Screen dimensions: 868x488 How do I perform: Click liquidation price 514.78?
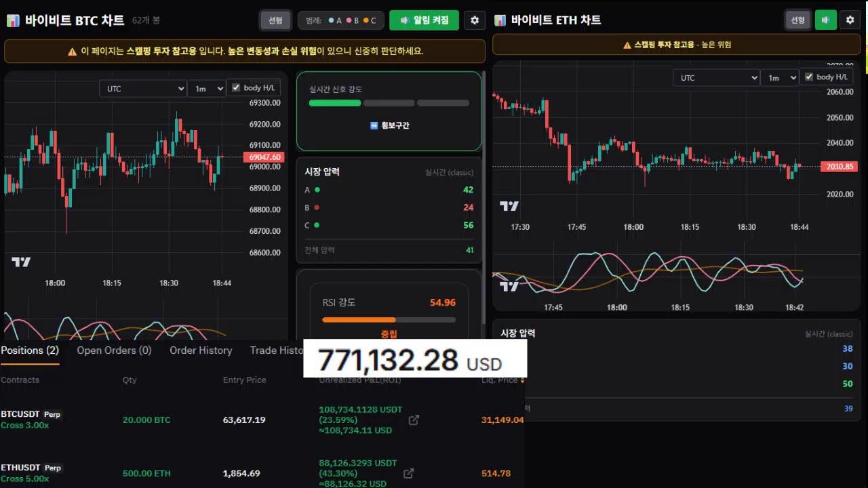pos(496,473)
